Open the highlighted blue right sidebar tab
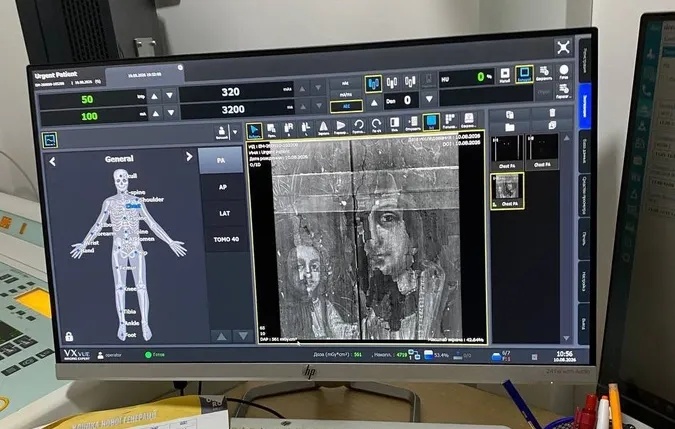675x429 pixels. pyautogui.click(x=585, y=105)
